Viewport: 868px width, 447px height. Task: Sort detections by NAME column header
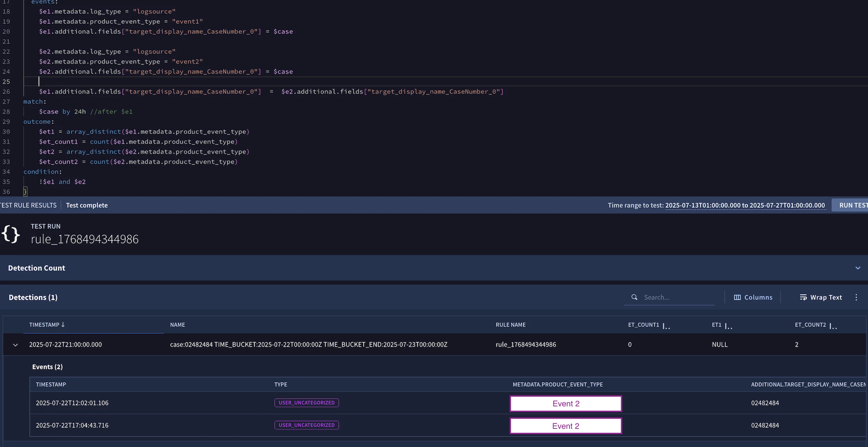(x=177, y=324)
